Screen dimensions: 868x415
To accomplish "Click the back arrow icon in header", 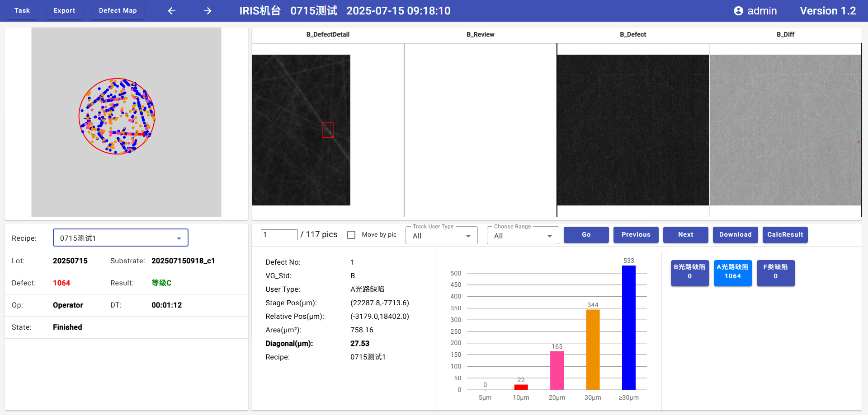I will point(172,11).
